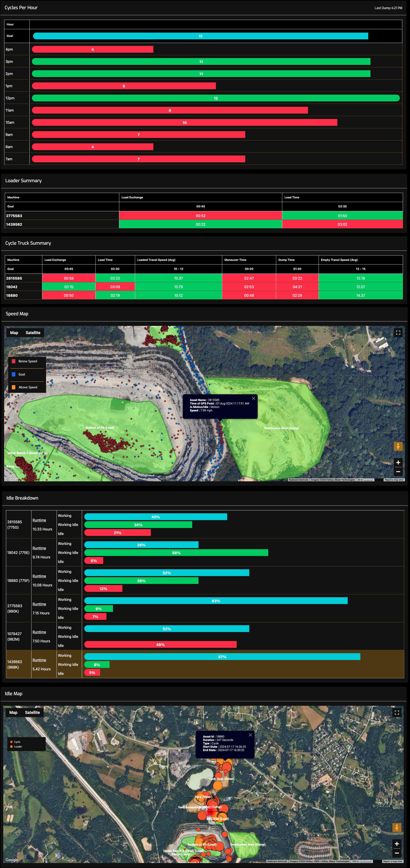Zoom out on the Idle Map
This screenshot has height=868, width=410.
397,853
